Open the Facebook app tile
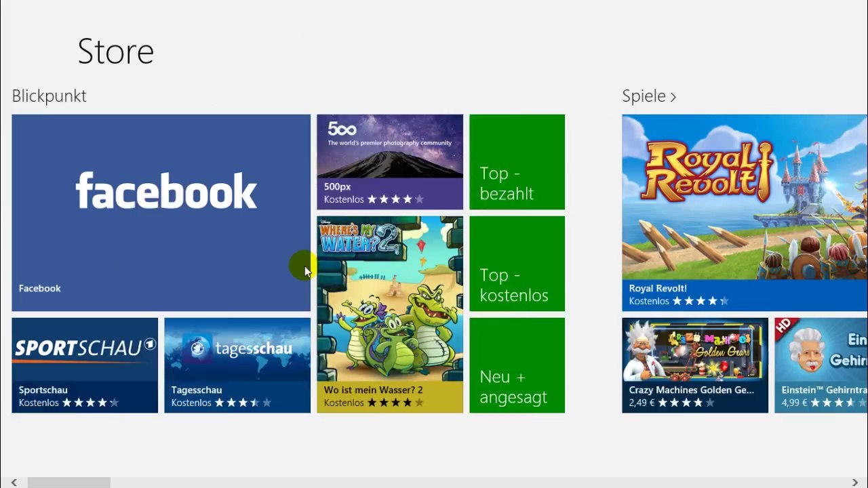868x488 pixels. pos(161,213)
